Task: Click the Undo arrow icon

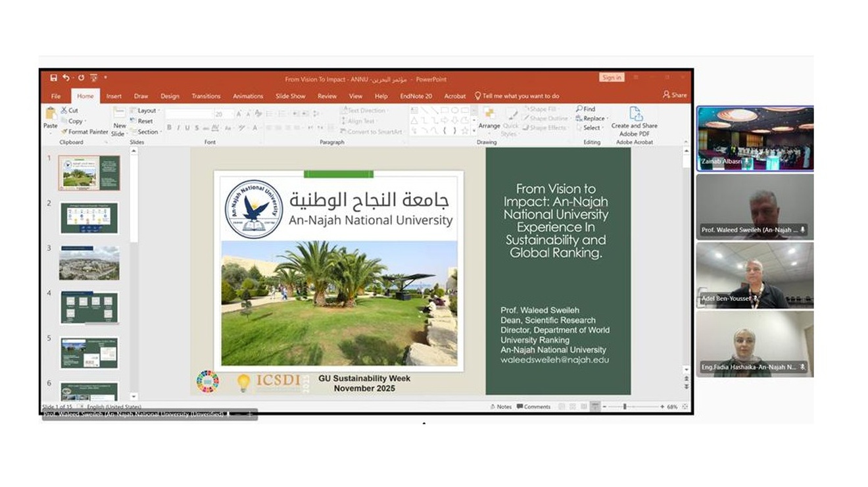Action: tap(66, 78)
